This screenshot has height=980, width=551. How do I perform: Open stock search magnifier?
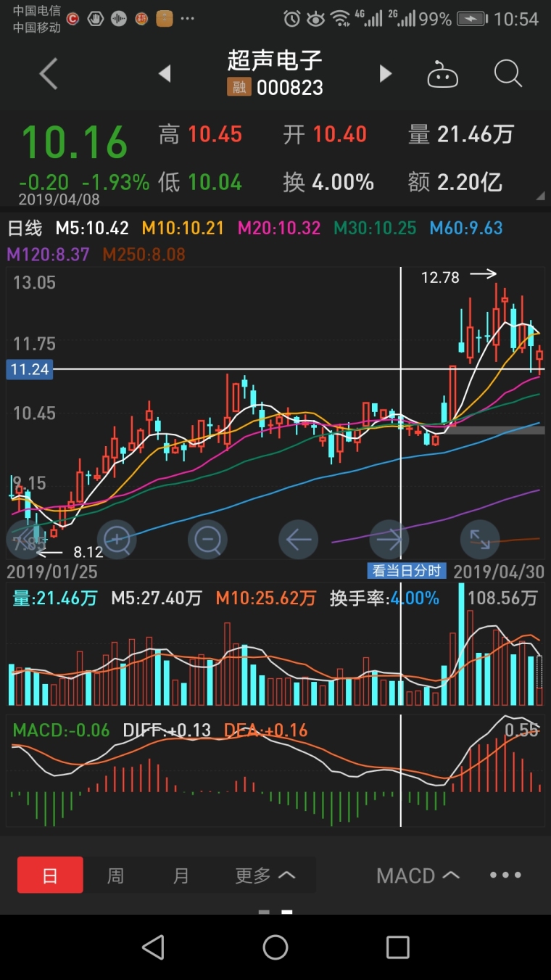(x=507, y=74)
